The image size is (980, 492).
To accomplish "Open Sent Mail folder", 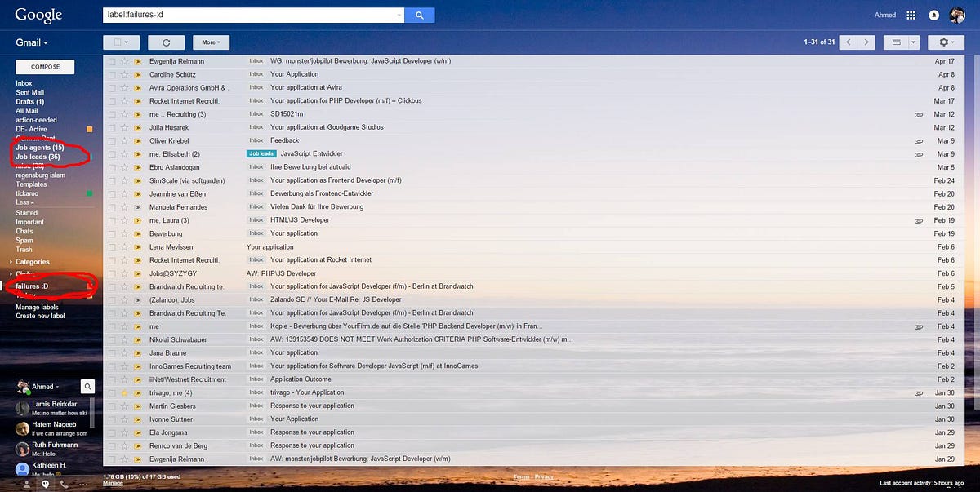I will point(29,93).
